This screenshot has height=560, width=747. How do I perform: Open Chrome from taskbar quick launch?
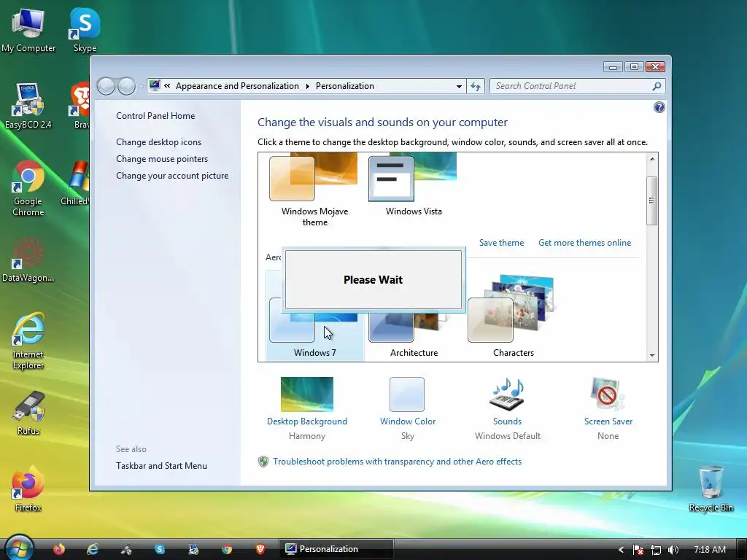(227, 549)
